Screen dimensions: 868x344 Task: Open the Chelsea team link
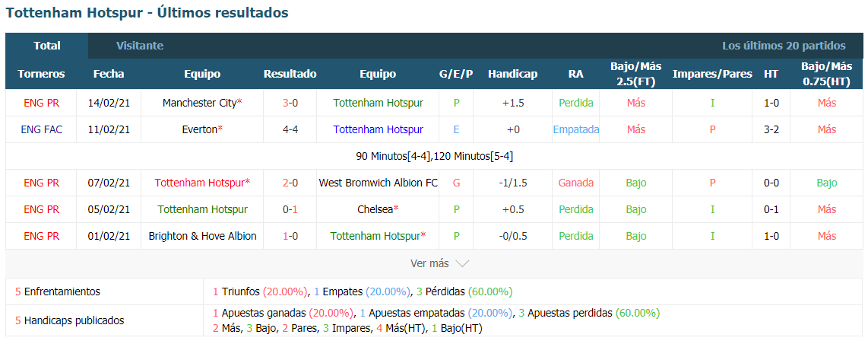point(375,209)
